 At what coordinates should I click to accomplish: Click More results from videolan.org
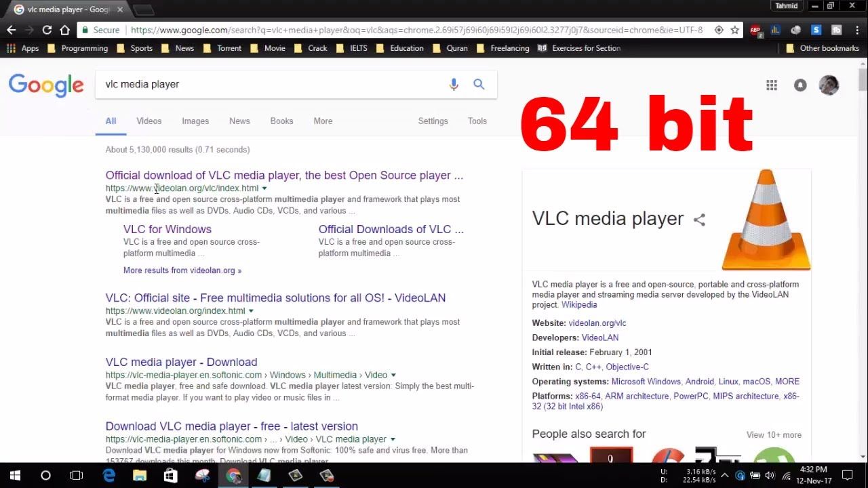[x=182, y=270]
